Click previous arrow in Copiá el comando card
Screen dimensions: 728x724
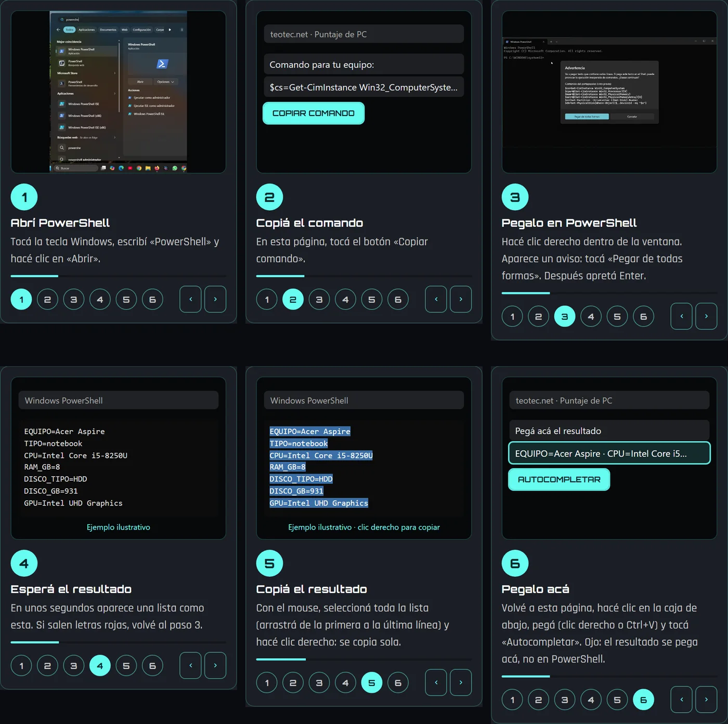coord(436,299)
